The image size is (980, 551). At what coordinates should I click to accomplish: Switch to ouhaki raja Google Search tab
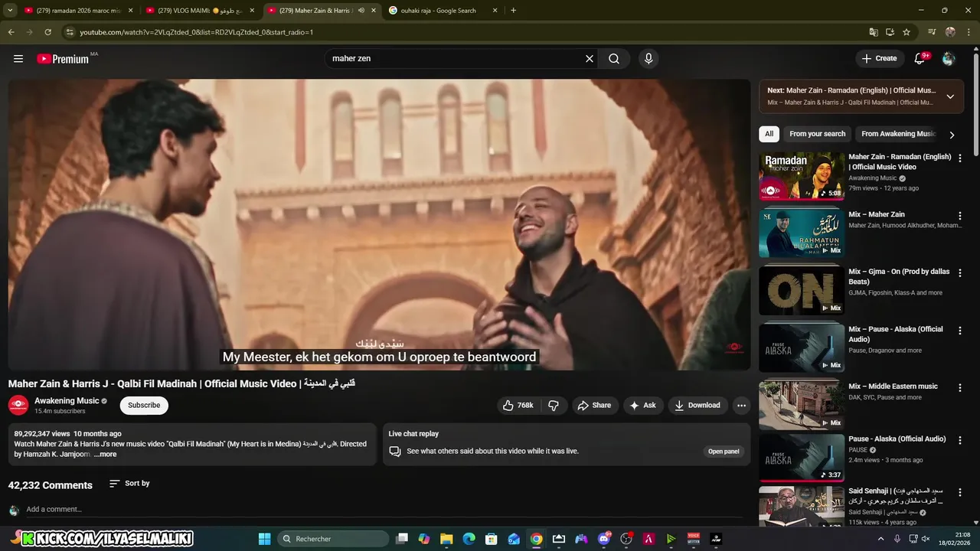click(x=442, y=11)
